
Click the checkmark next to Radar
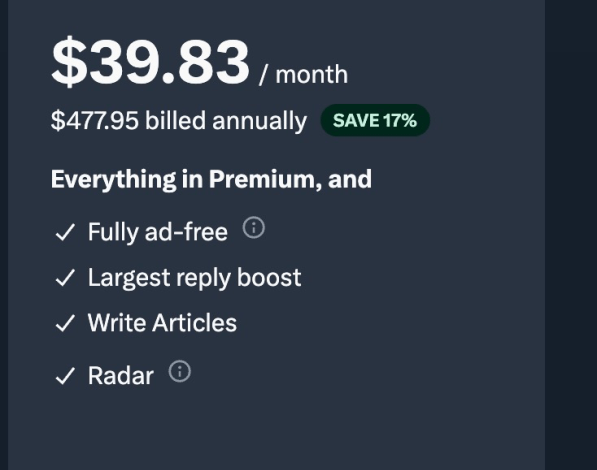tap(65, 376)
